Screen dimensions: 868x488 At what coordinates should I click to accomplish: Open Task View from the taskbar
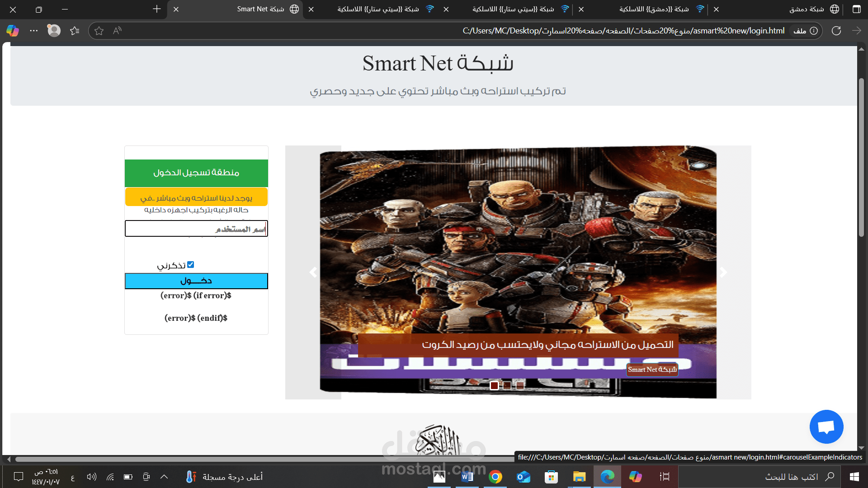(x=665, y=477)
